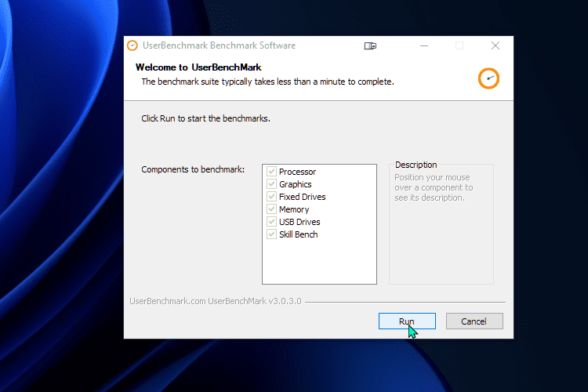Toggle the Graphics checkbox

point(271,183)
